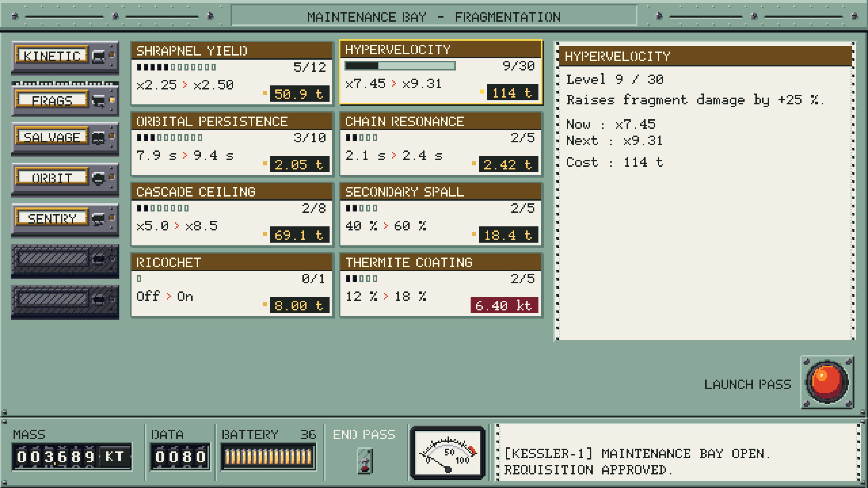Viewport: 868px width, 488px height.
Task: Click the 'Raises fragment damage' description
Action: click(695, 100)
